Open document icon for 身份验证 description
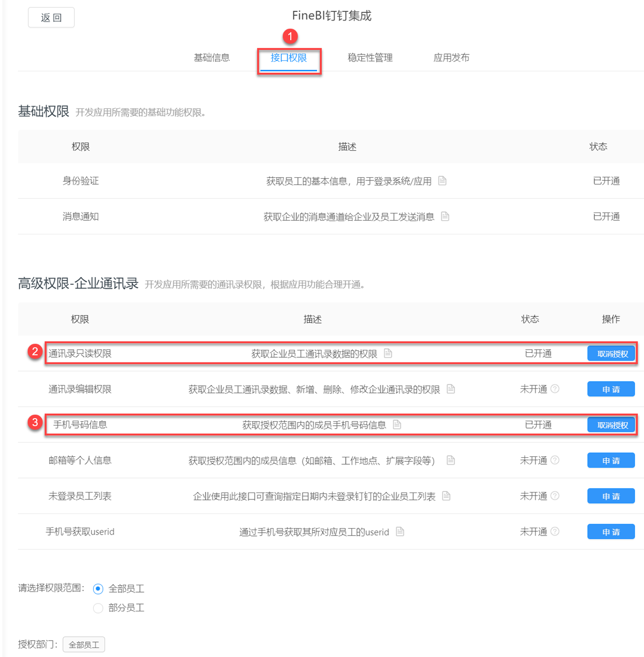This screenshot has height=657, width=644. point(442,181)
